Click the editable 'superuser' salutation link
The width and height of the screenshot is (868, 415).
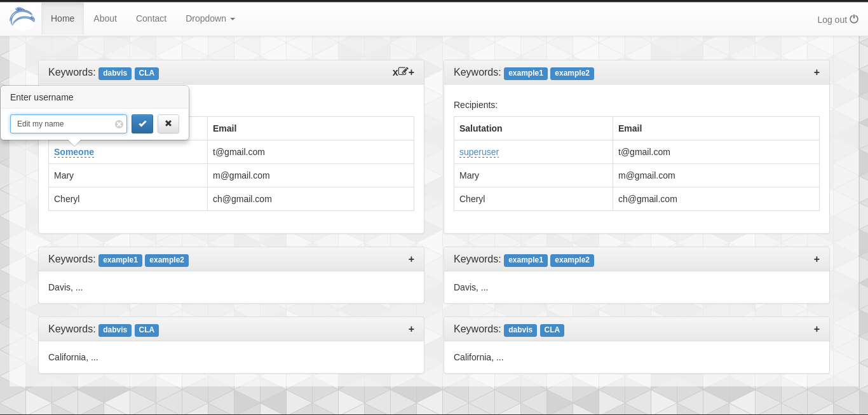[479, 152]
